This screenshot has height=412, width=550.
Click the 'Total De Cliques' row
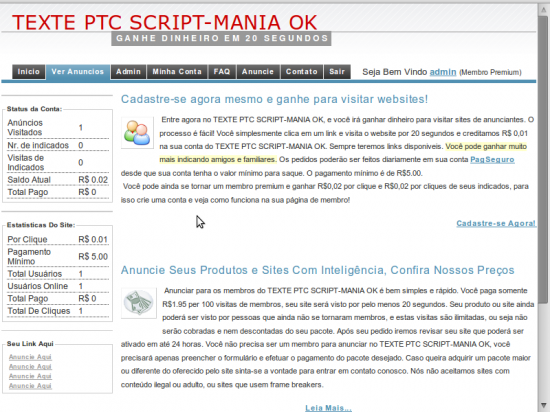(58, 311)
